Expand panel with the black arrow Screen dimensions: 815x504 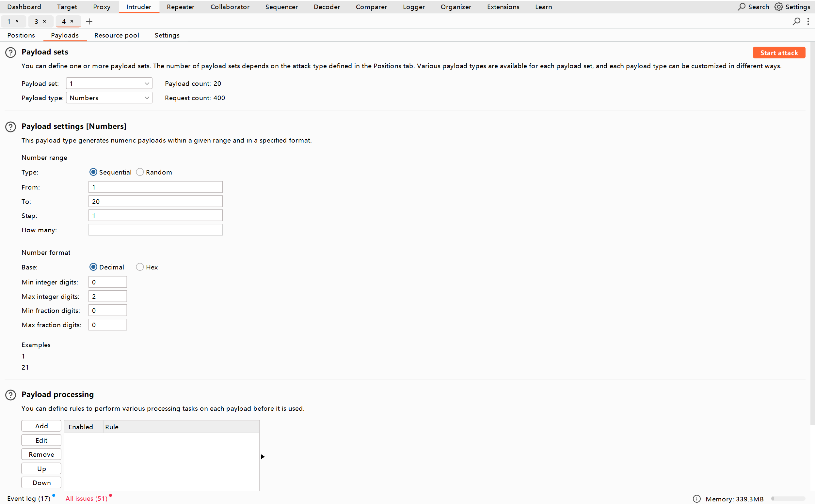[x=263, y=457]
